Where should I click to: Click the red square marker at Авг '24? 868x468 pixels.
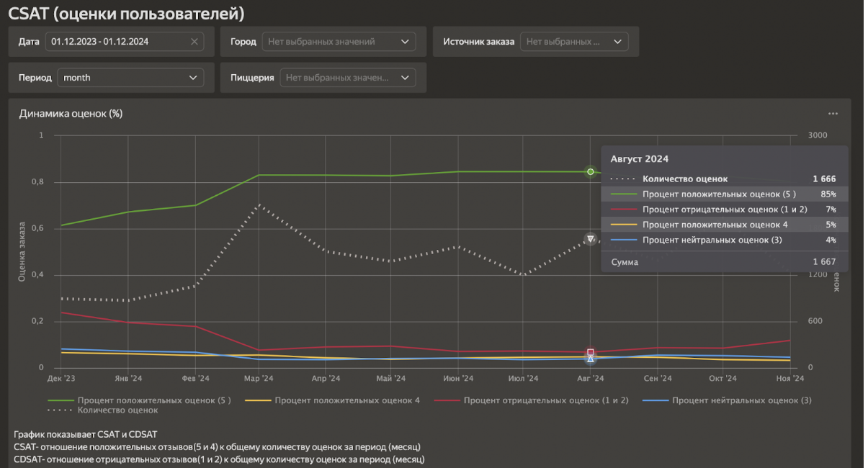coord(591,352)
